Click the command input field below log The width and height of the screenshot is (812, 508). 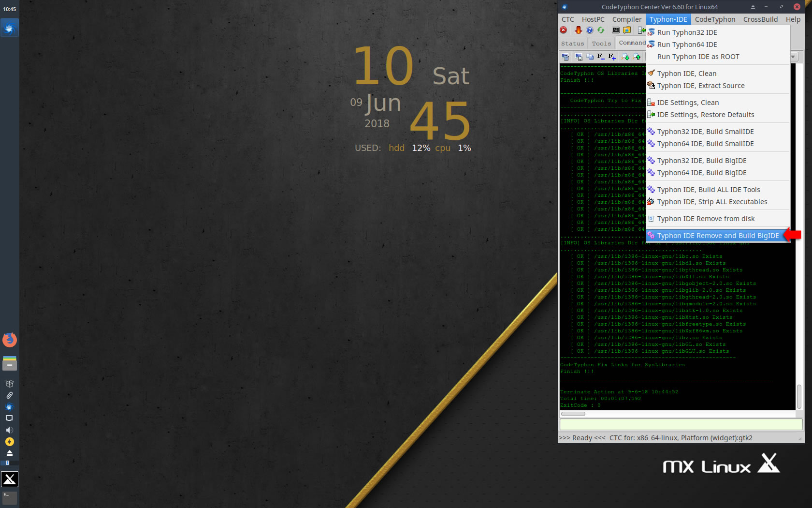(681, 424)
